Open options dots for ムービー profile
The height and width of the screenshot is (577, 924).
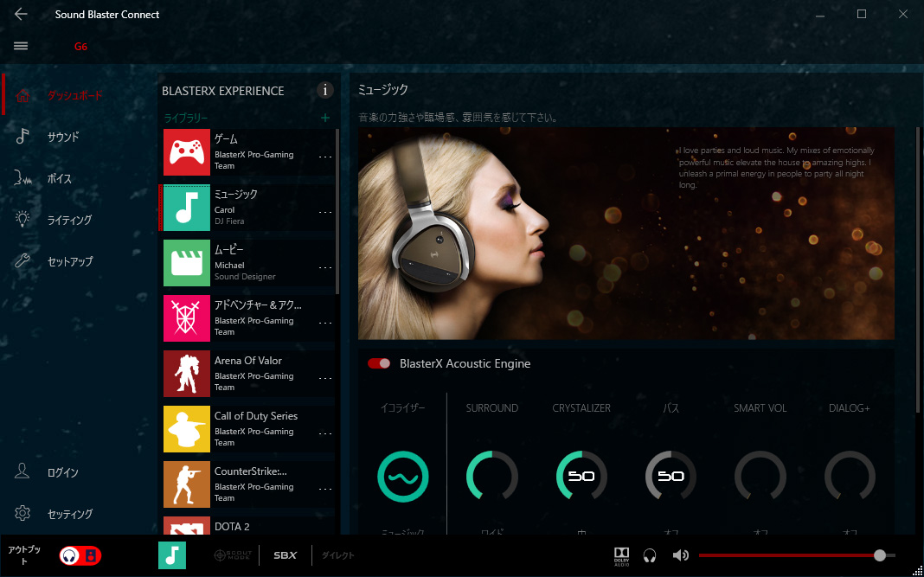tap(325, 267)
